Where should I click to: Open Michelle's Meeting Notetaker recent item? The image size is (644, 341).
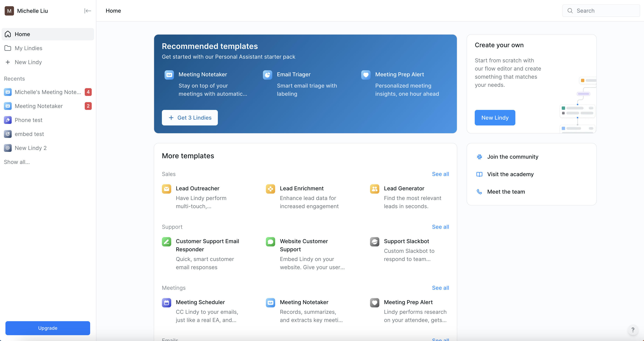pyautogui.click(x=47, y=92)
